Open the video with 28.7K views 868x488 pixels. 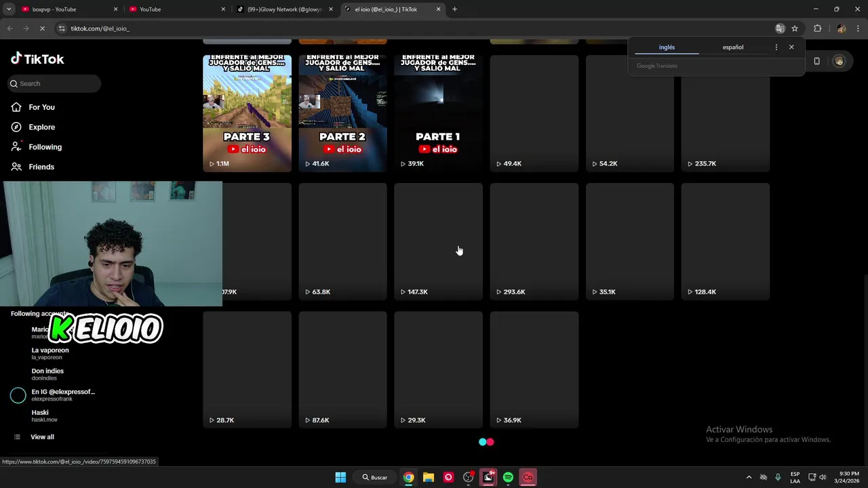tap(247, 369)
